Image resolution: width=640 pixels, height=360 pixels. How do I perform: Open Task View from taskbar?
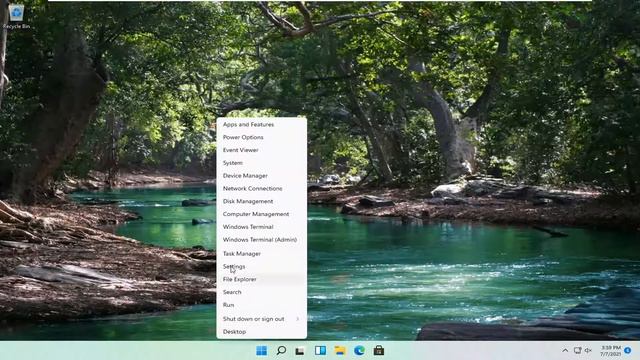coord(300,351)
